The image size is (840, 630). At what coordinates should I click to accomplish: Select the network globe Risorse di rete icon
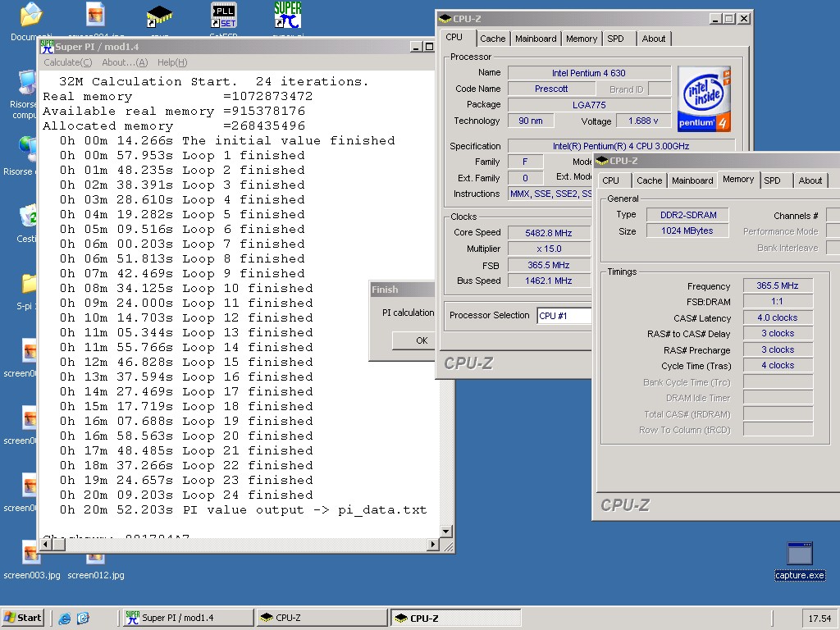pos(27,149)
